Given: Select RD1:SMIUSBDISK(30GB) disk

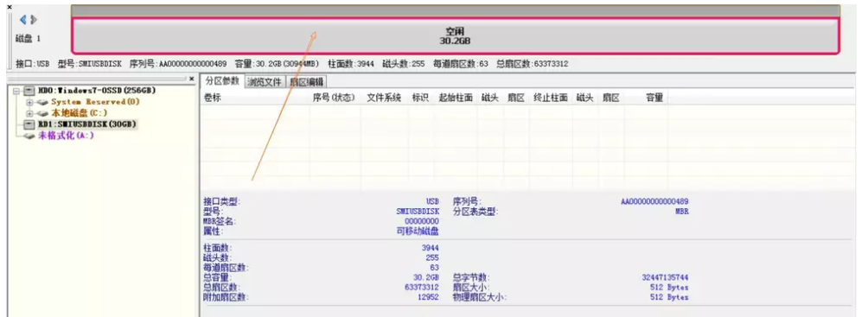Looking at the screenshot, I should pos(87,124).
